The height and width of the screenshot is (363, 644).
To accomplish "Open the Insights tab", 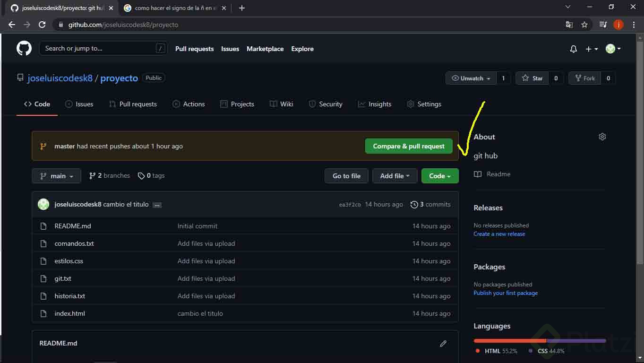I will click(375, 104).
